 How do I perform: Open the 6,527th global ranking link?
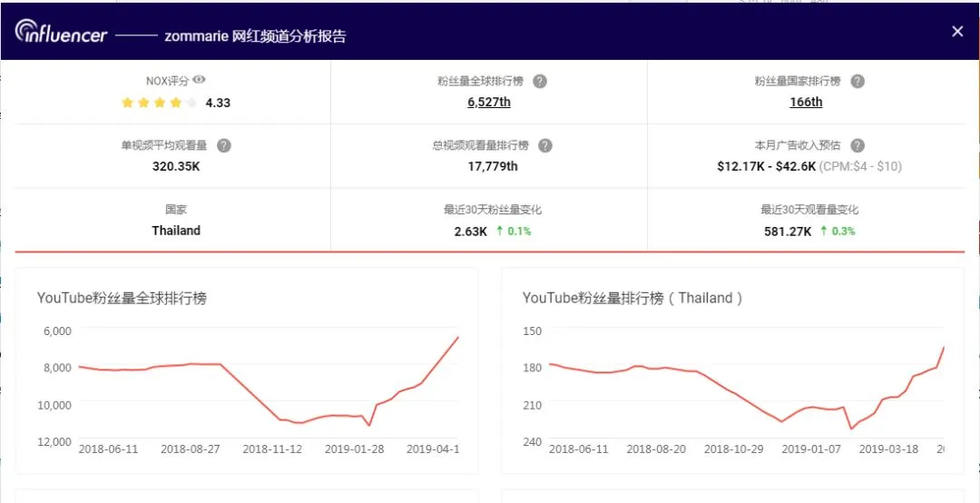[489, 102]
